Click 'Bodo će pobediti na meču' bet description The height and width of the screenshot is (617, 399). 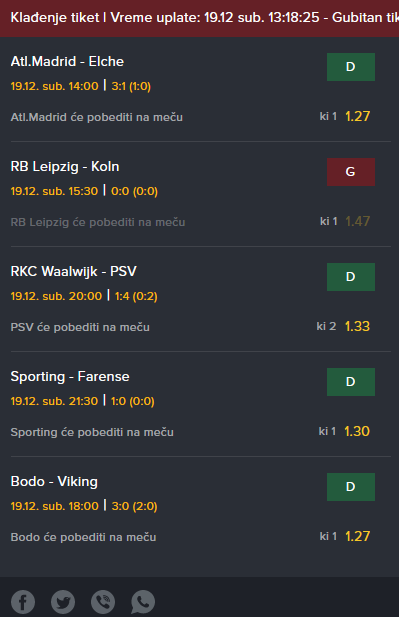[x=83, y=537]
